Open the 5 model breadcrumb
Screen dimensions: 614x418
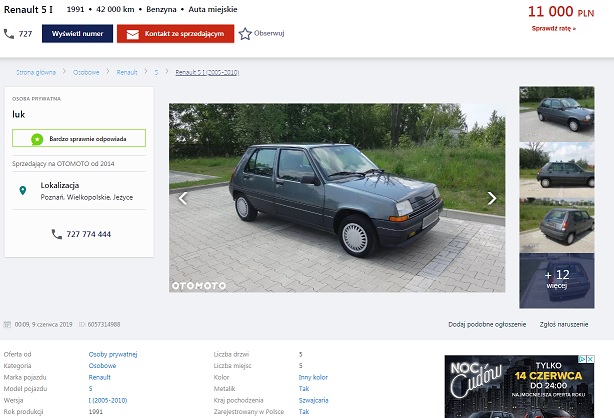[156, 72]
